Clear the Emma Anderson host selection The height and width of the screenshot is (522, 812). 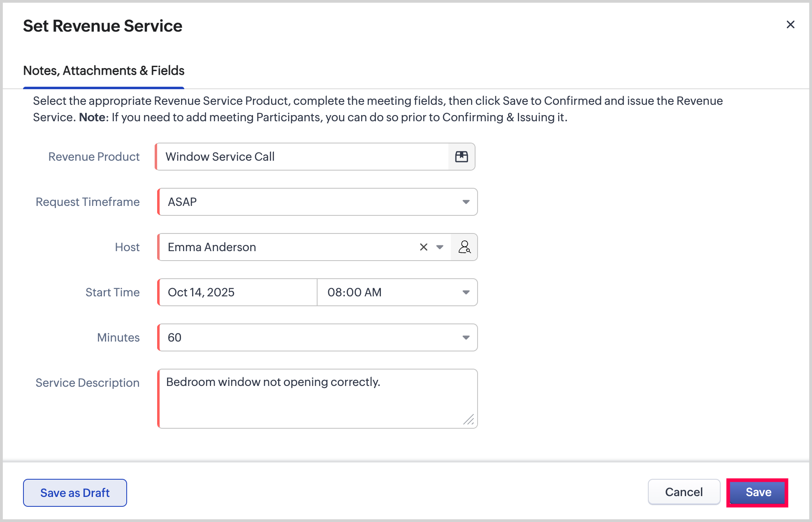[424, 247]
